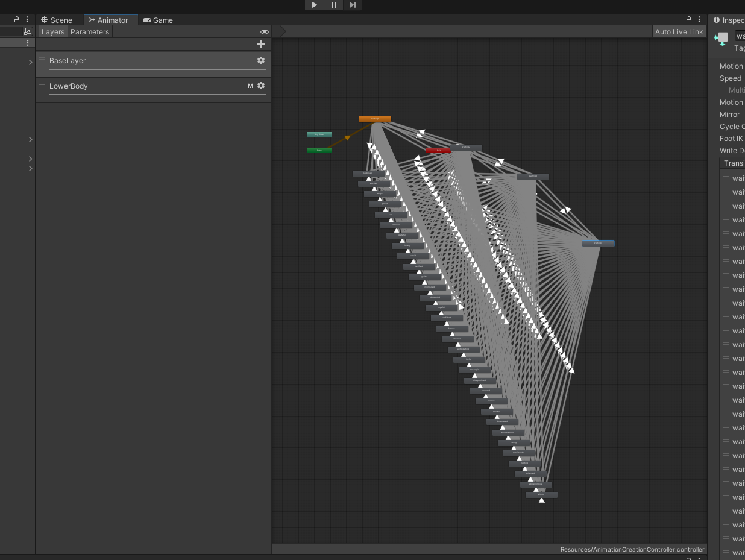Click the Play button in the toolbar
Viewport: 745px width, 560px height.
[x=314, y=5]
